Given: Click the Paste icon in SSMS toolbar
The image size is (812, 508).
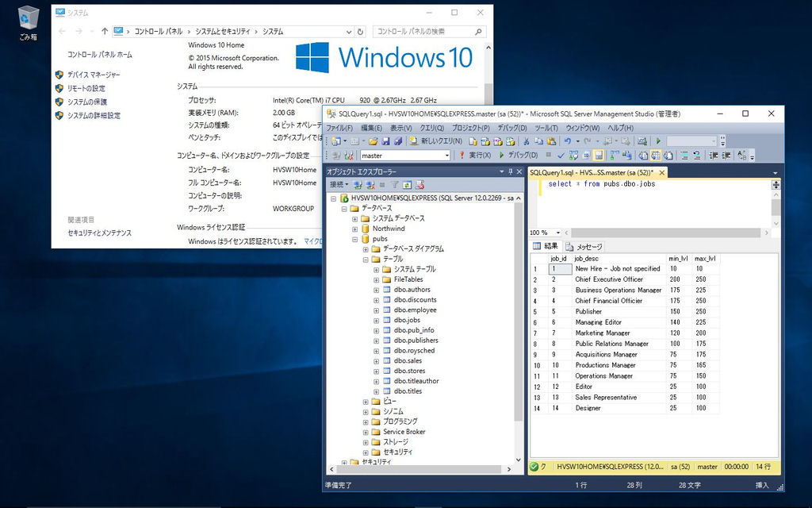Looking at the screenshot, I should [551, 141].
